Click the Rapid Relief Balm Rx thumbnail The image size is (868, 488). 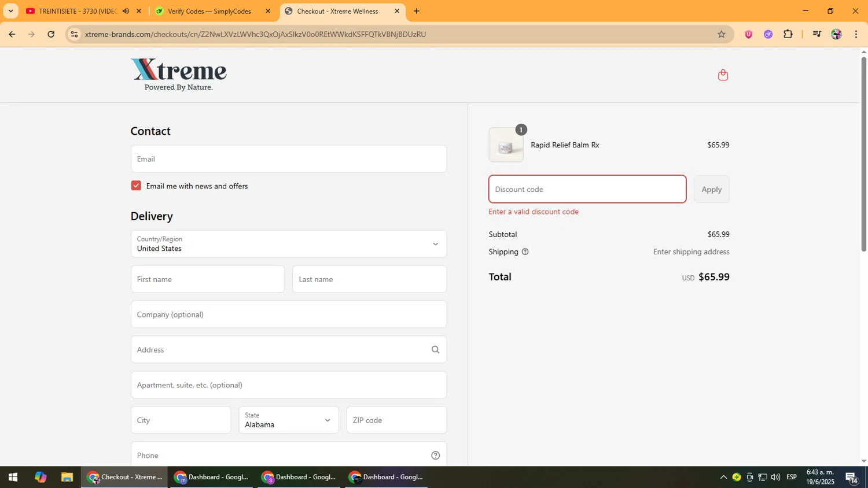click(506, 145)
